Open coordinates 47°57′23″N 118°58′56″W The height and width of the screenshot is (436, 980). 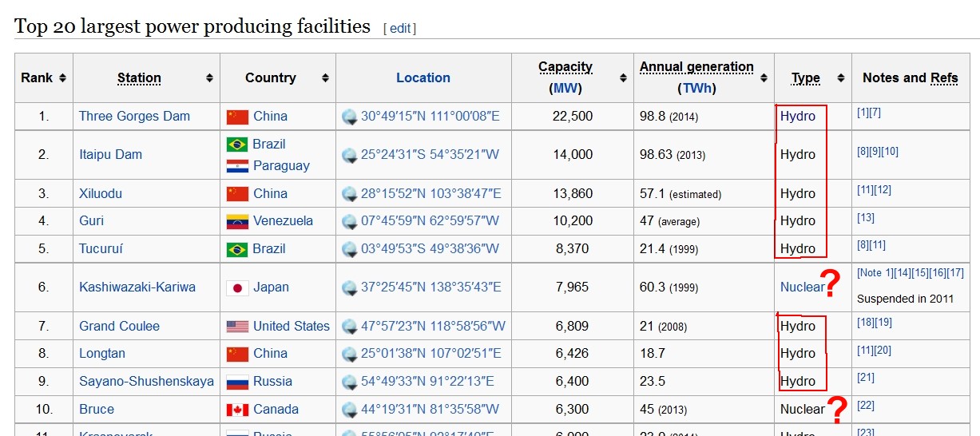(433, 326)
